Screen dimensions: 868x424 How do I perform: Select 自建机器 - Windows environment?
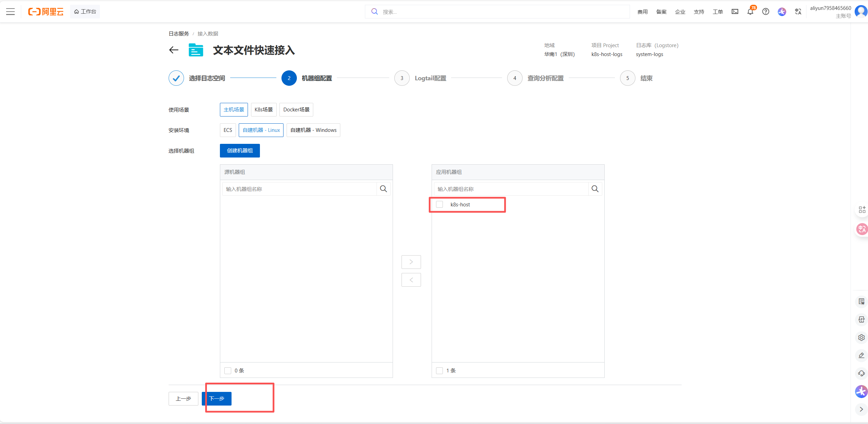313,130
